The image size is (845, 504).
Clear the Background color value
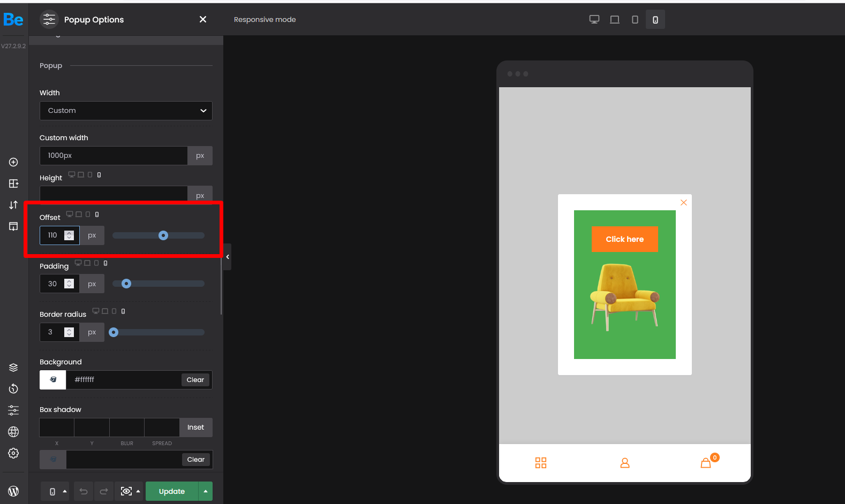click(x=195, y=380)
